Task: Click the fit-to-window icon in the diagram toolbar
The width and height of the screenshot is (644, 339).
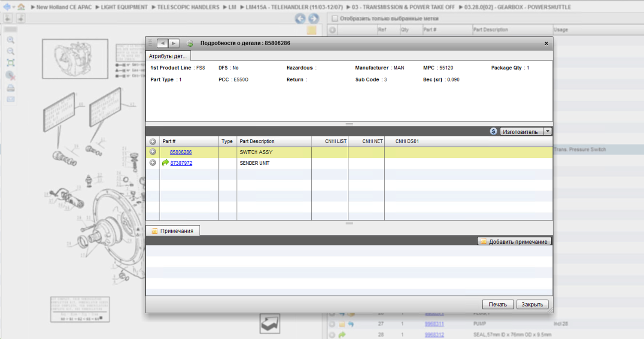Action: (x=11, y=63)
